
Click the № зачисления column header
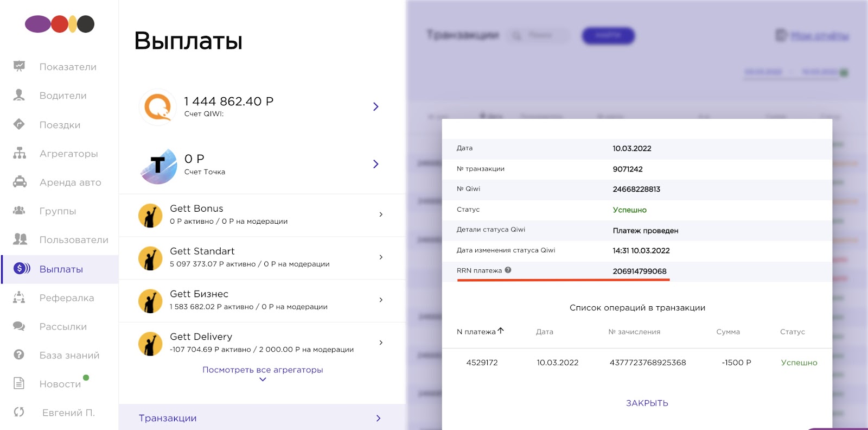tap(634, 332)
